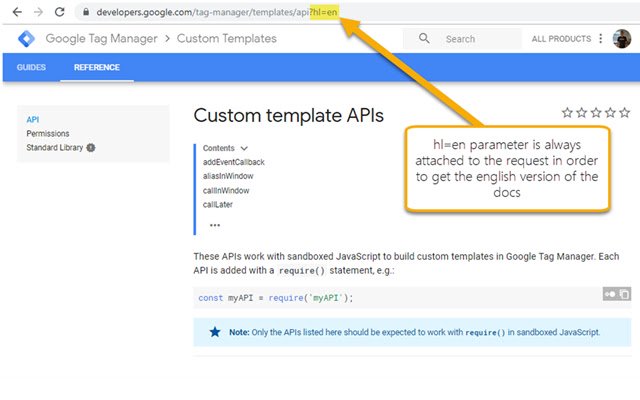This screenshot has width=640, height=400.
Task: Expand more contents via the ellipsis
Action: tap(215, 225)
